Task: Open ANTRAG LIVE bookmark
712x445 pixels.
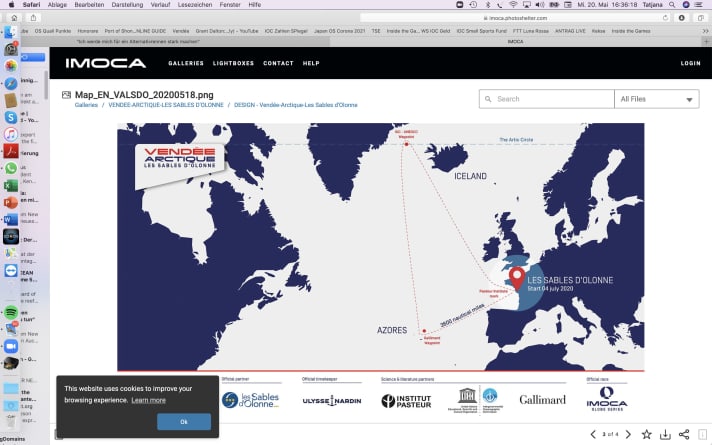Action: (570, 31)
